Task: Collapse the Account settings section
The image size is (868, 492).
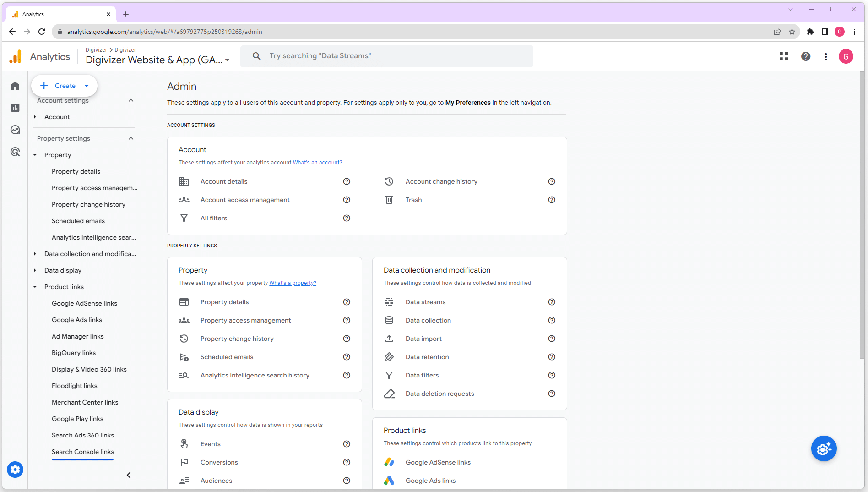Action: (x=131, y=100)
